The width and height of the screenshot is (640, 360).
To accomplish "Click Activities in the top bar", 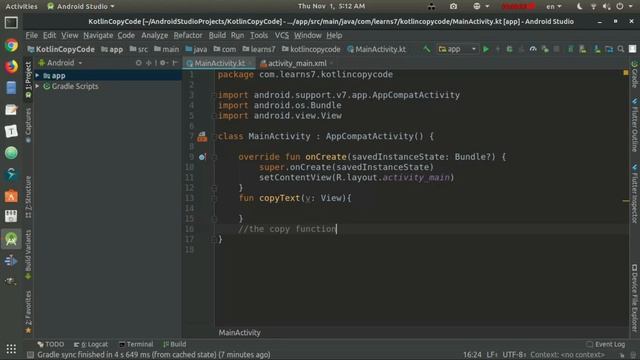I will point(21,7).
